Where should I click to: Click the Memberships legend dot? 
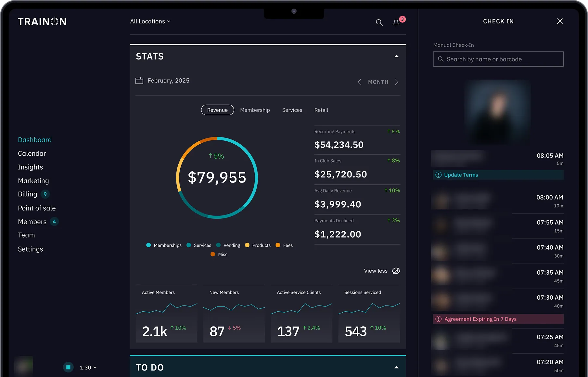(148, 245)
